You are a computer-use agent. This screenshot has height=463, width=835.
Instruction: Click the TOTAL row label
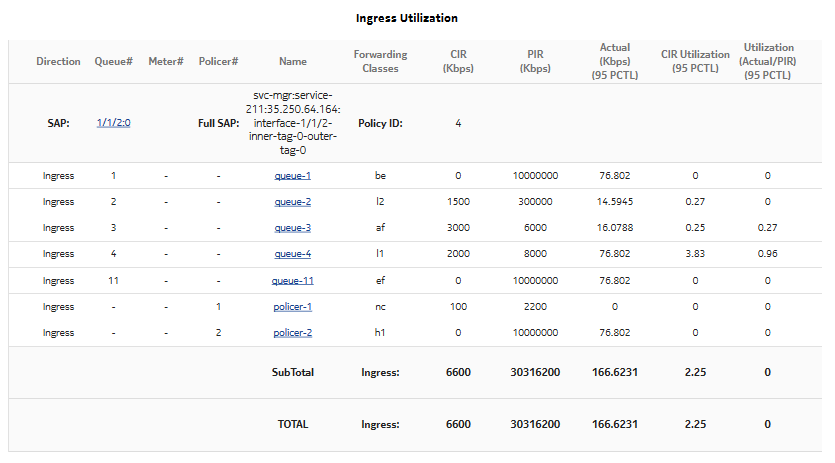point(293,424)
